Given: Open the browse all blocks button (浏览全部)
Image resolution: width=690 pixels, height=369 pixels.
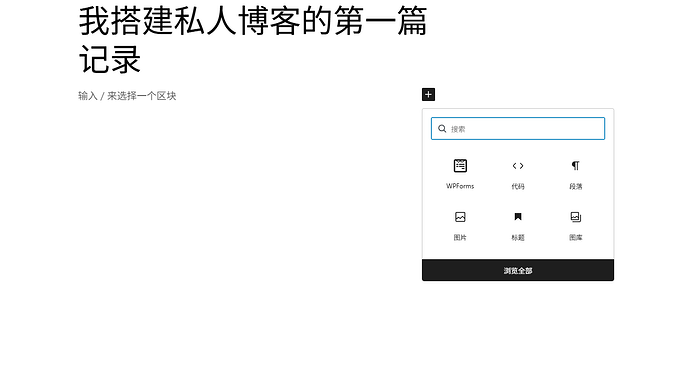Looking at the screenshot, I should 518,270.
